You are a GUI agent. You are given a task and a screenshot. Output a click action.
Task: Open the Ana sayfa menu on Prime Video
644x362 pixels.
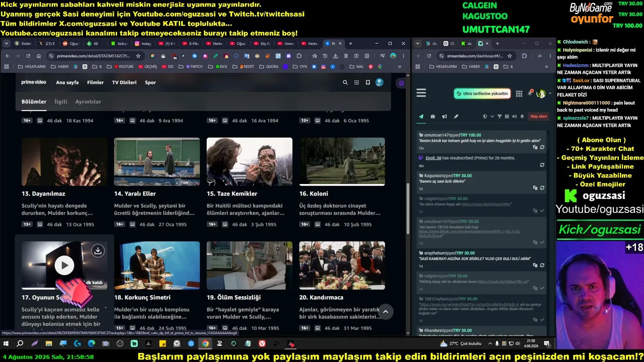67,82
